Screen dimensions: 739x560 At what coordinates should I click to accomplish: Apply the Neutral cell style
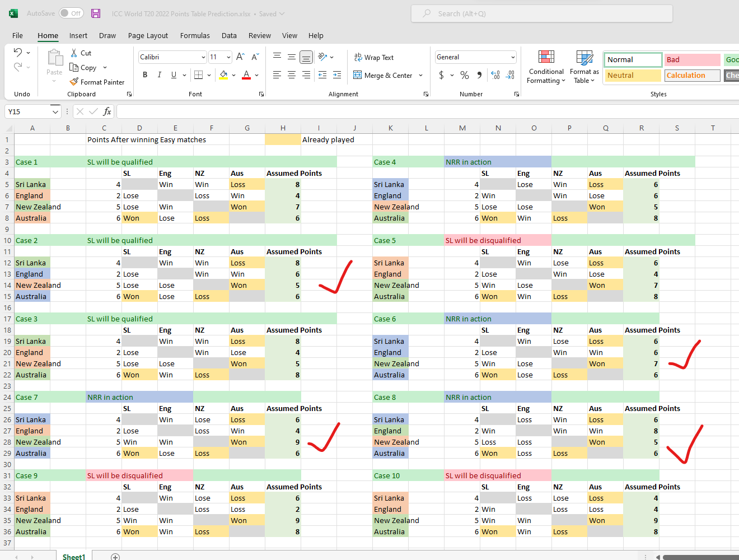(x=633, y=75)
